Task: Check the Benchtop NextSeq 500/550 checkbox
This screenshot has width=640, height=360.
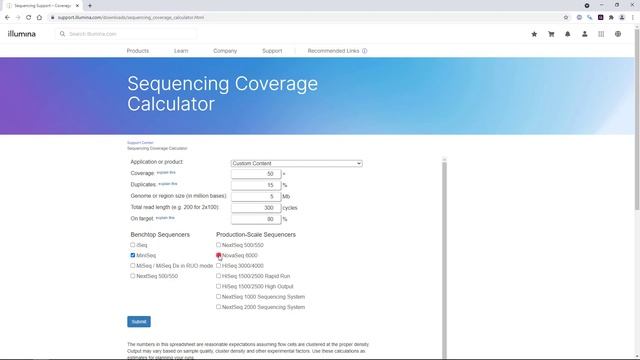Action: (133, 276)
